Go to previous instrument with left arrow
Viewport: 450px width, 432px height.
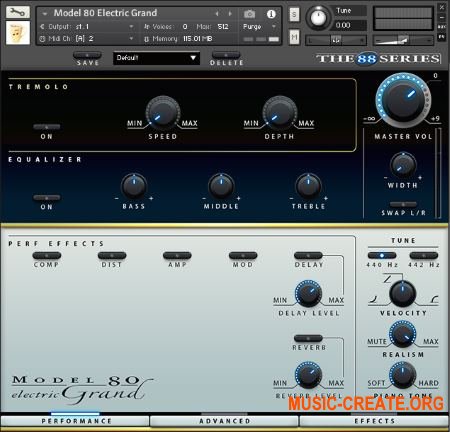coord(217,14)
